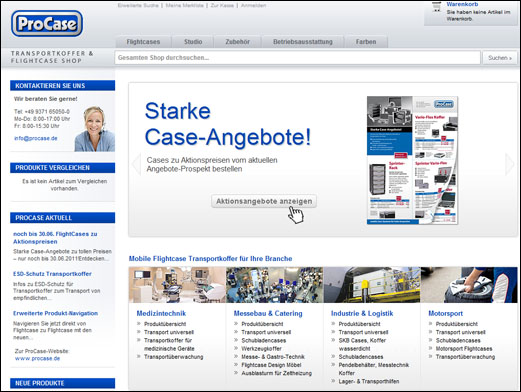This screenshot has height=392, width=521.
Task: Open Pendelbehälter, Messtechnik Koffer link
Action: pos(374,369)
